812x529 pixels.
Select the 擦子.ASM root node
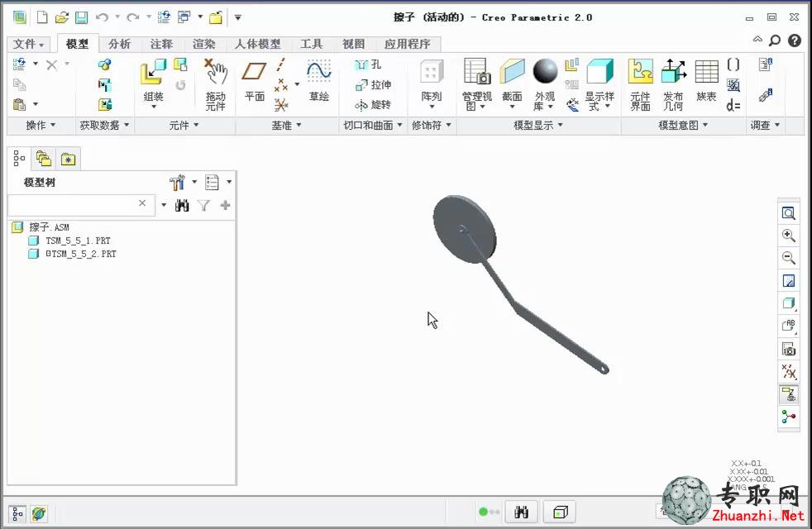click(x=41, y=227)
